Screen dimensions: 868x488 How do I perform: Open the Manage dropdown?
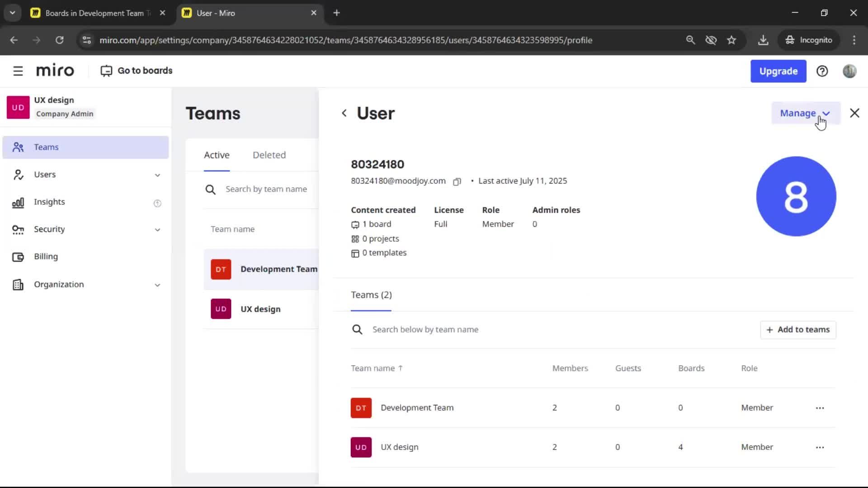click(806, 113)
